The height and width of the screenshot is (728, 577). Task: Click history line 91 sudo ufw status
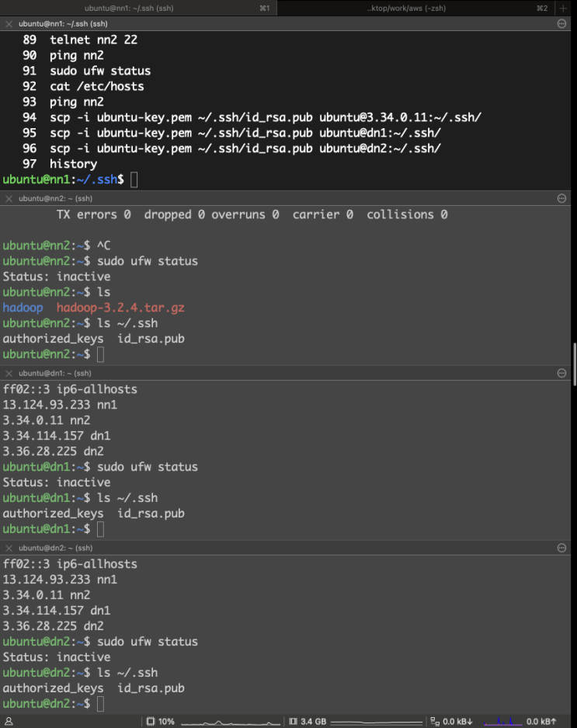[x=87, y=71]
